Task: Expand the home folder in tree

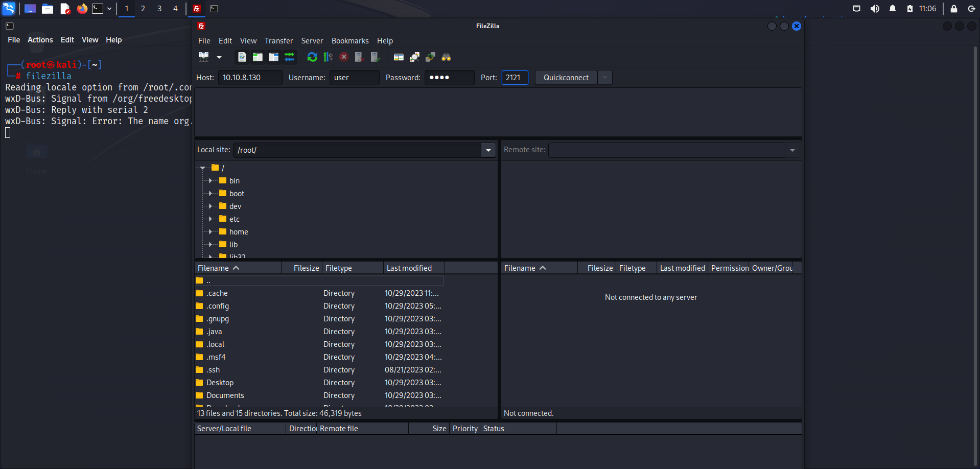Action: pyautogui.click(x=210, y=231)
